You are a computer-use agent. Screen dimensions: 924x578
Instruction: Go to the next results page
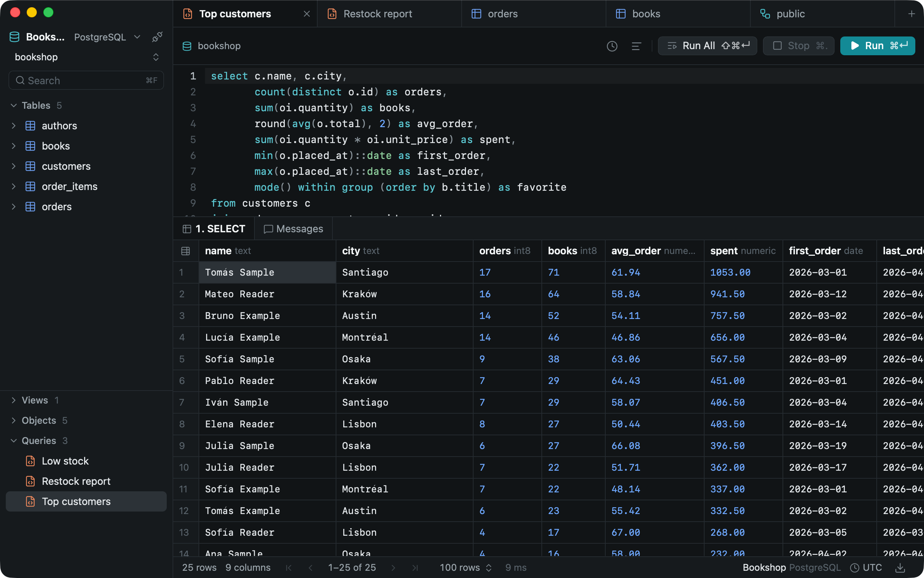(393, 568)
